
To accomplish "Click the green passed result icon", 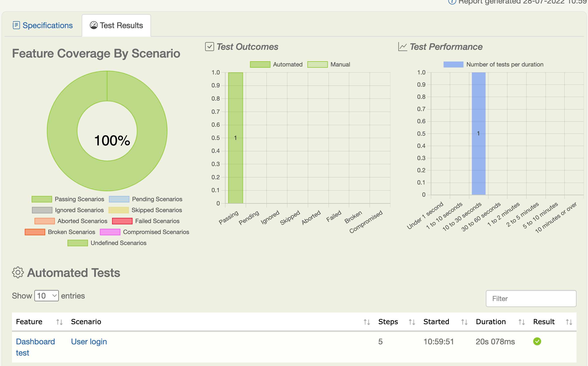I will tap(537, 341).
